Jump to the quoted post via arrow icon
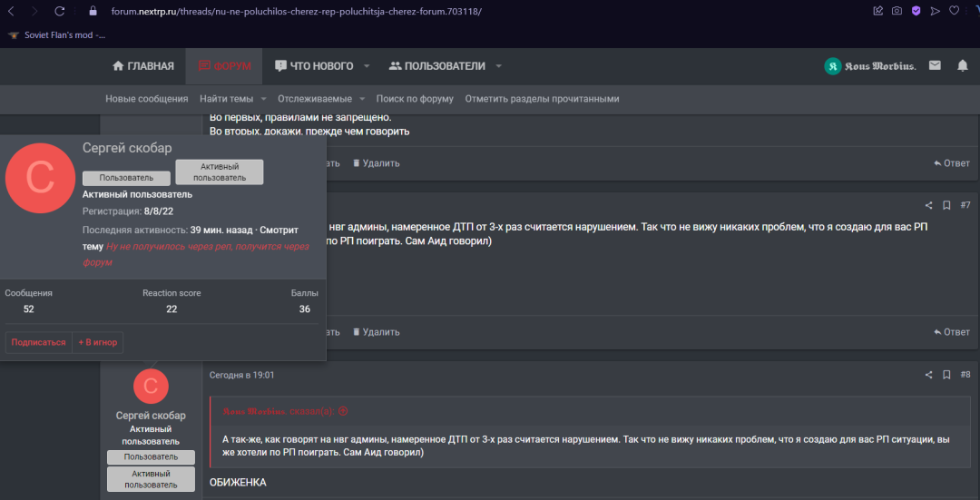Screen dimensions: 980x500 tap(343, 411)
